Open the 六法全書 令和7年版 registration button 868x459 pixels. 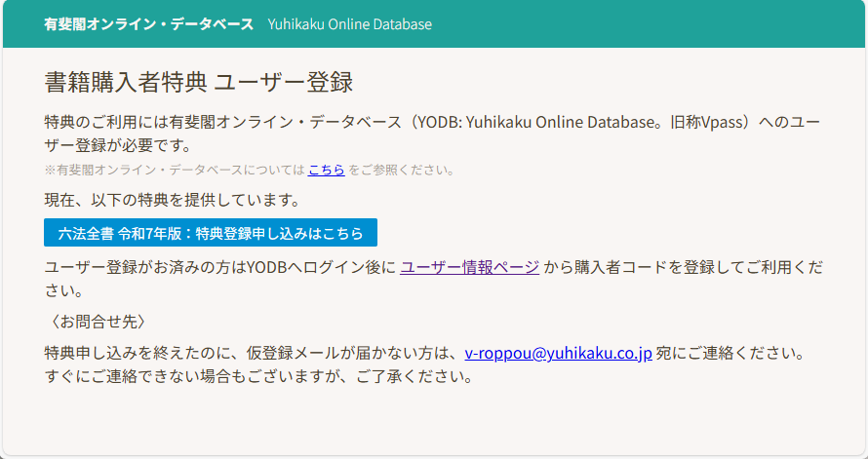(211, 233)
